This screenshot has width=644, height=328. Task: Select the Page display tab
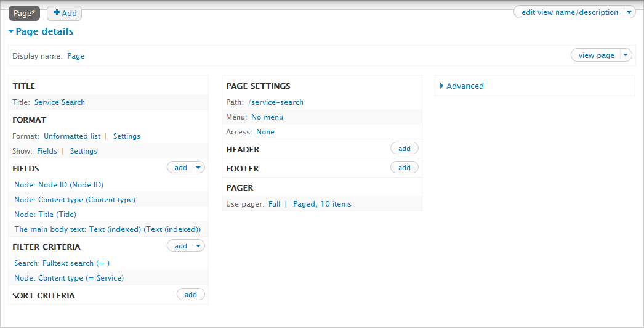click(24, 13)
